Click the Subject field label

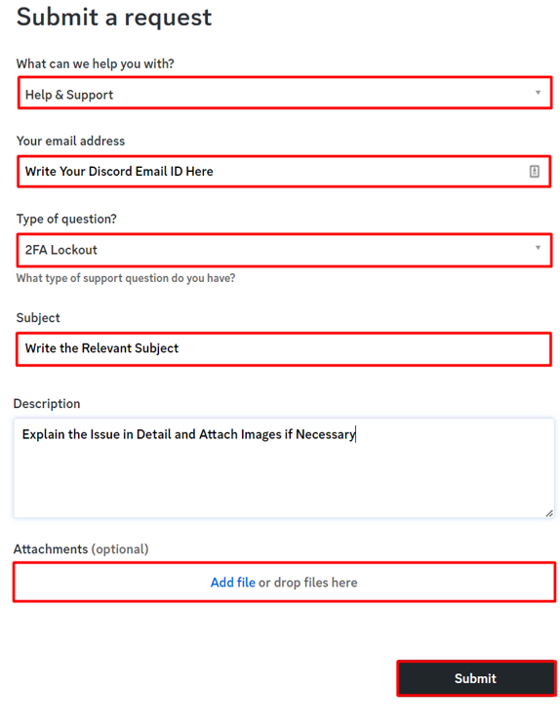(x=38, y=318)
